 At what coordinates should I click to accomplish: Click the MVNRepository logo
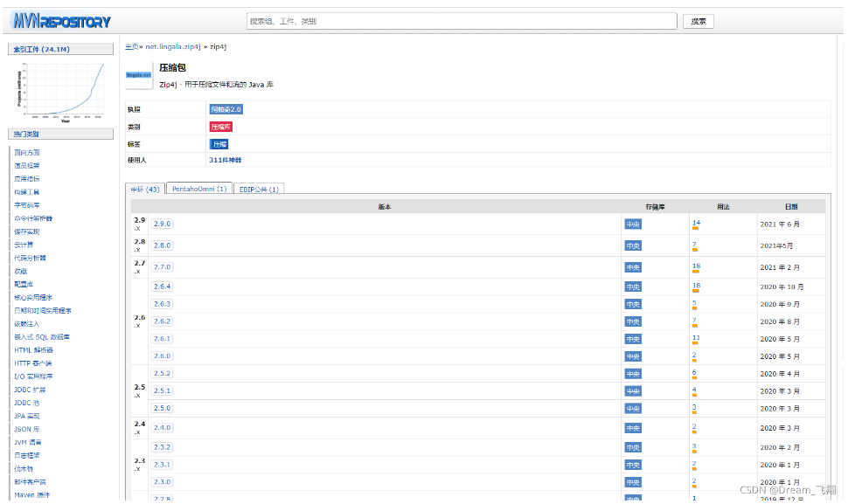click(61, 21)
